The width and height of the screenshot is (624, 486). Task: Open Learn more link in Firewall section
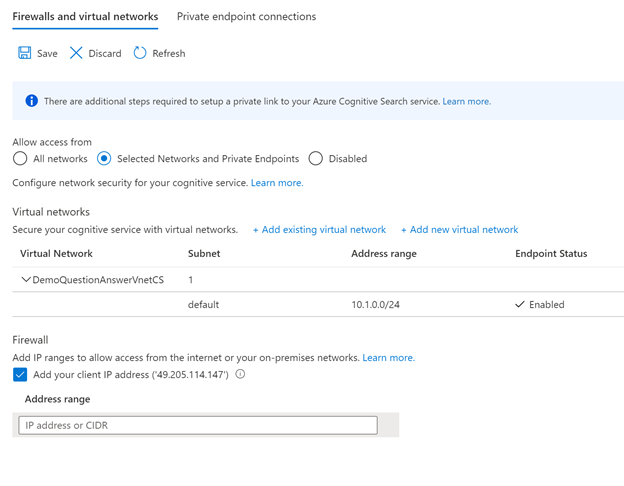388,357
